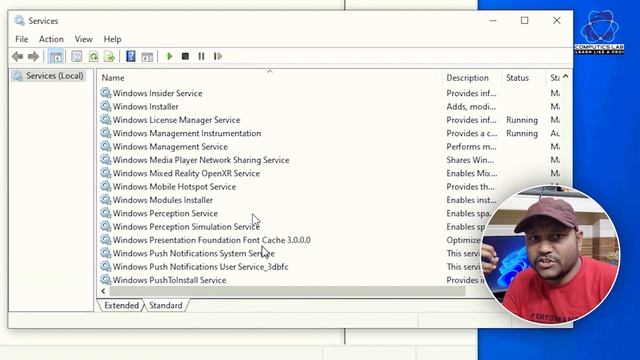Select Services (Local) in the console tree
This screenshot has width=640, height=360.
pyautogui.click(x=55, y=76)
